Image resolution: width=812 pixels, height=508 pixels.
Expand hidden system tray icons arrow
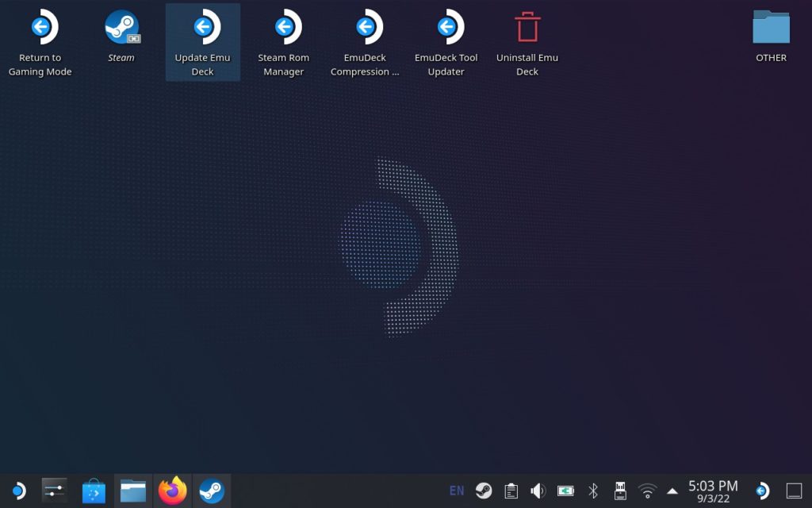672,491
